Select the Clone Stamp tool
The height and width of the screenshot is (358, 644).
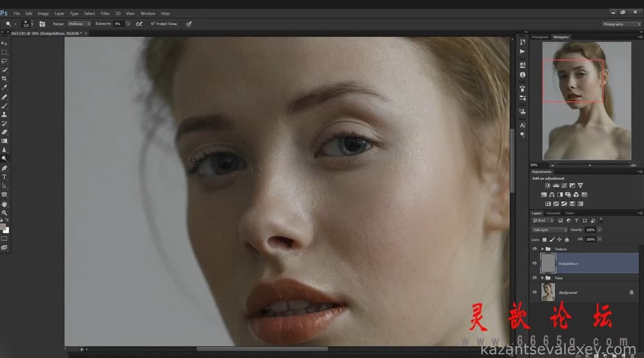(4, 115)
